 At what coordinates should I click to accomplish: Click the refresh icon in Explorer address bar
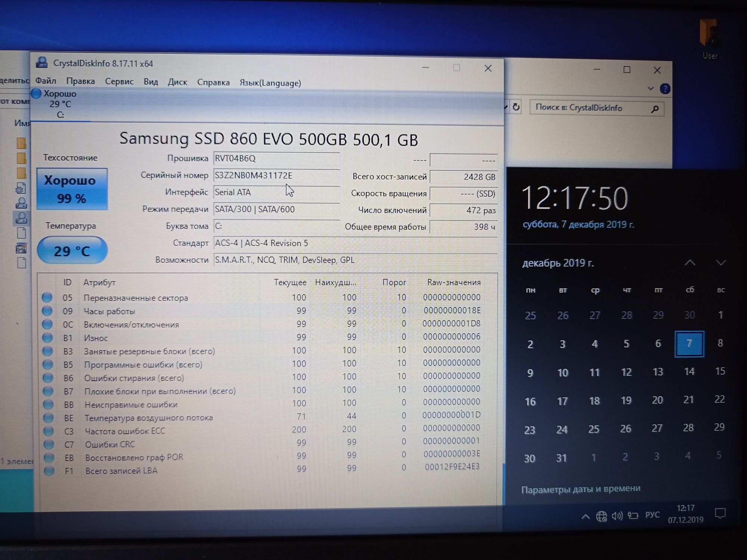point(516,107)
